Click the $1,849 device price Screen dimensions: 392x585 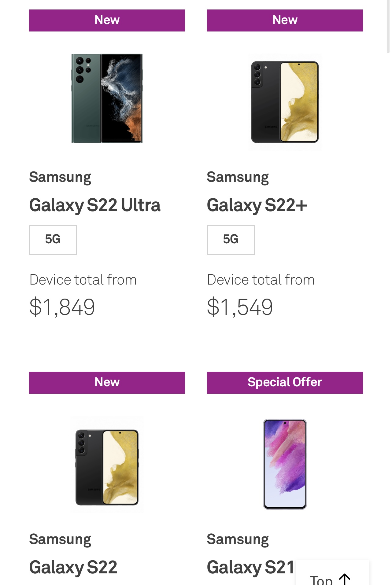[x=62, y=307]
